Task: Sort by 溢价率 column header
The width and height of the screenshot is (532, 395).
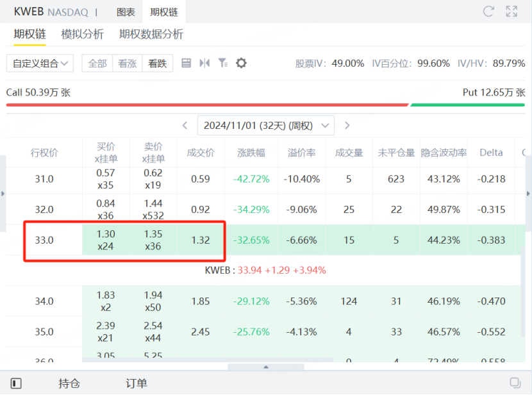Action: coord(302,153)
